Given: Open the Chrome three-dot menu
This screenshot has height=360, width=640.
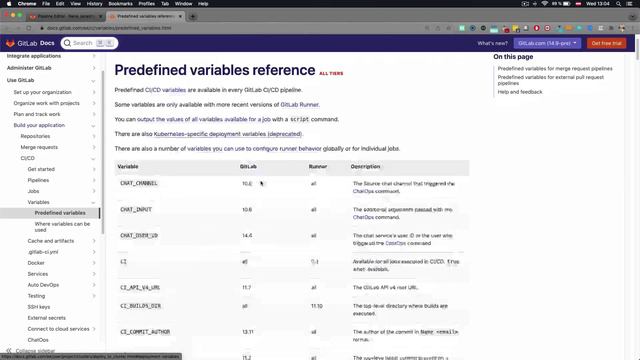Looking at the screenshot, I should pos(632,28).
